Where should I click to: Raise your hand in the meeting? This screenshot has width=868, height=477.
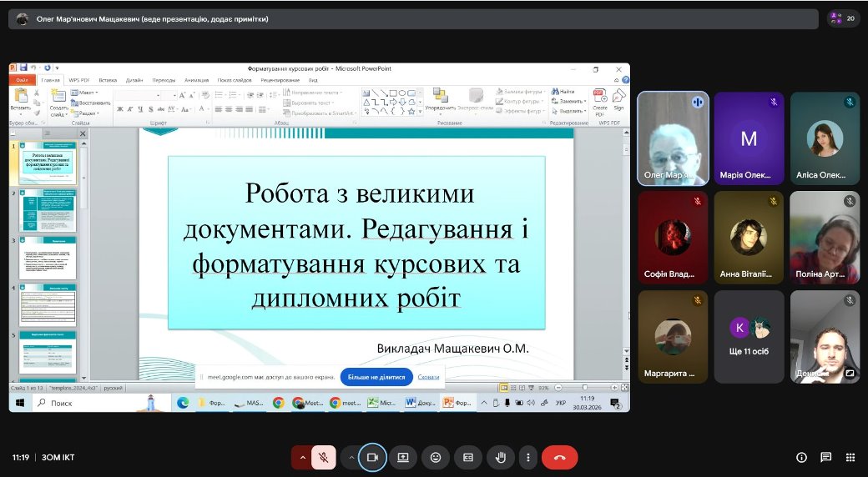[501, 457]
